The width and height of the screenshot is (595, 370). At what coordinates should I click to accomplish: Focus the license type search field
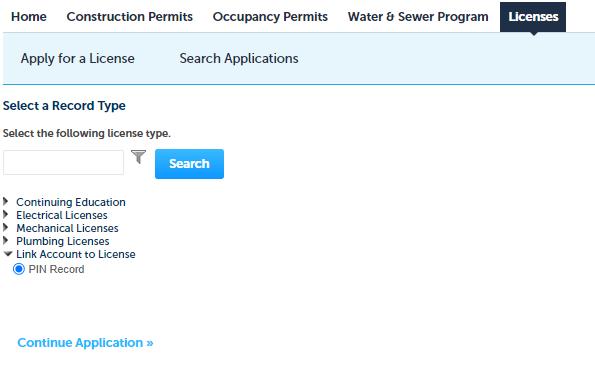63,162
